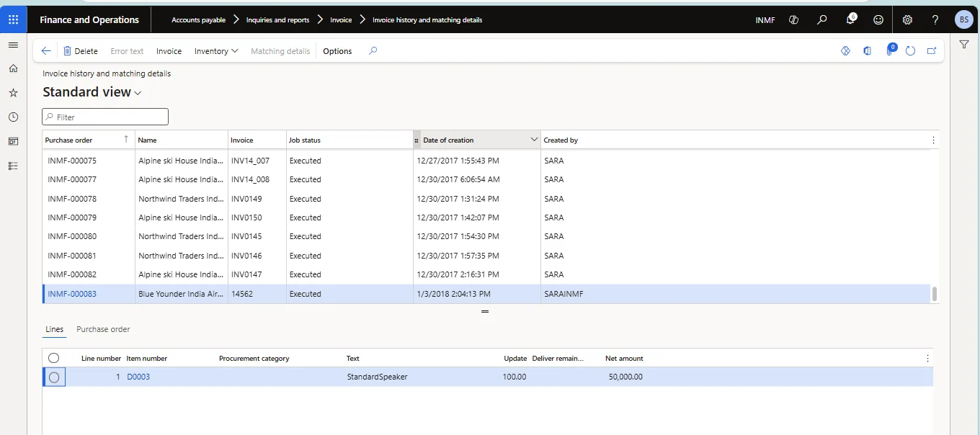Open the Invoice menu in the action pane
980x435 pixels.
169,51
